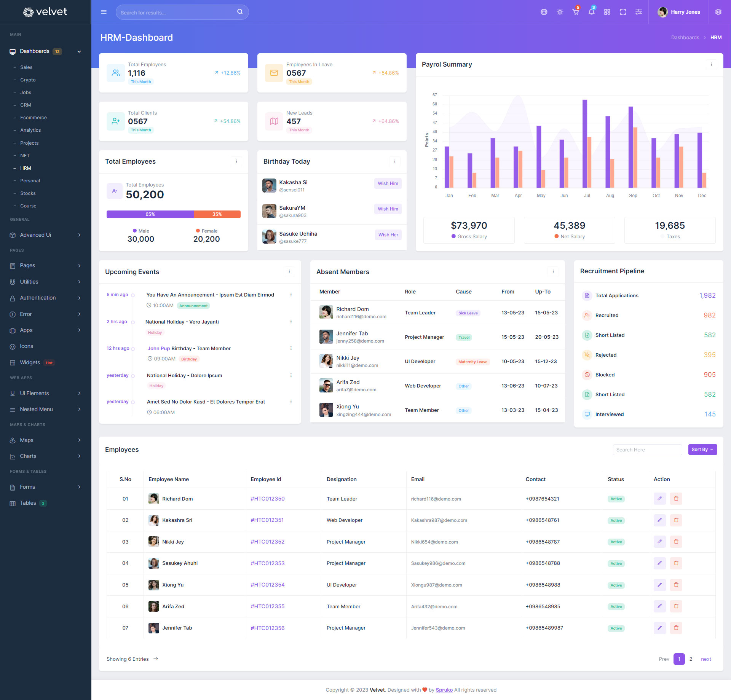
Task: Click the Spruko link in footer
Action: point(444,690)
